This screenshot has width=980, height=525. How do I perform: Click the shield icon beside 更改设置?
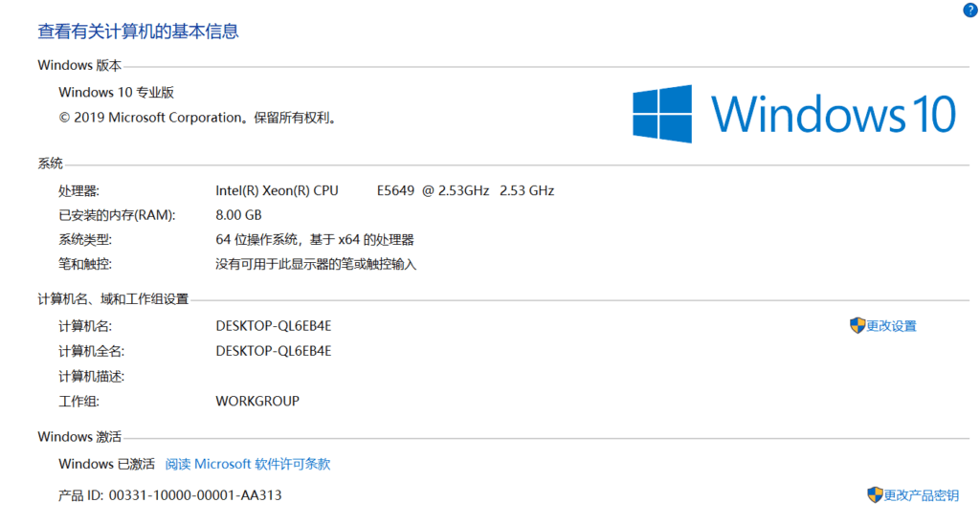[x=857, y=325]
